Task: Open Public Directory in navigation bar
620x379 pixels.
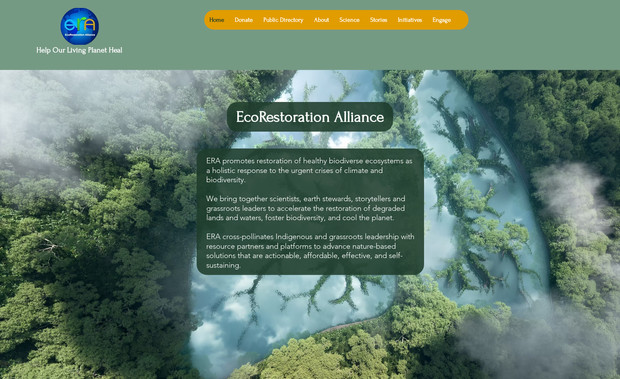Action: [x=283, y=20]
